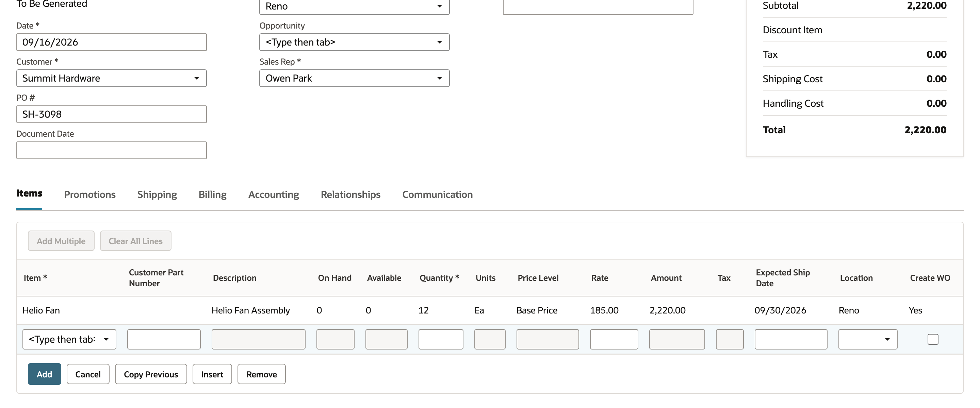Go to the Billing tab

(212, 194)
